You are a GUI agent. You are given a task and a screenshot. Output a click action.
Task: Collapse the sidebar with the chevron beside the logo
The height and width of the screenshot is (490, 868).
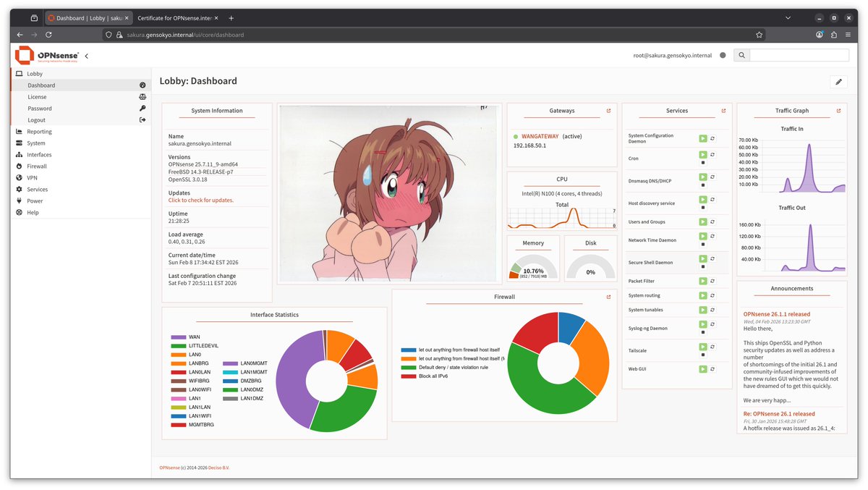87,56
